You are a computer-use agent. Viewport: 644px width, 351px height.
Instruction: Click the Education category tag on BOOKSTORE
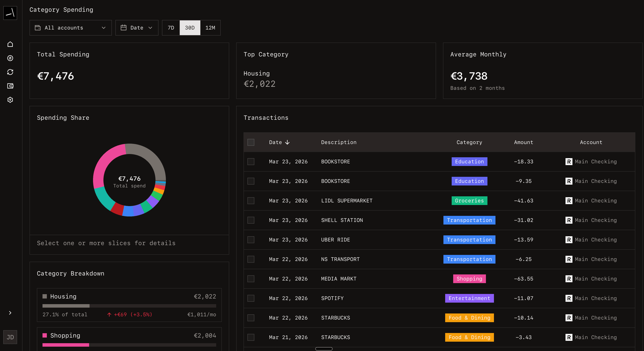pyautogui.click(x=469, y=162)
